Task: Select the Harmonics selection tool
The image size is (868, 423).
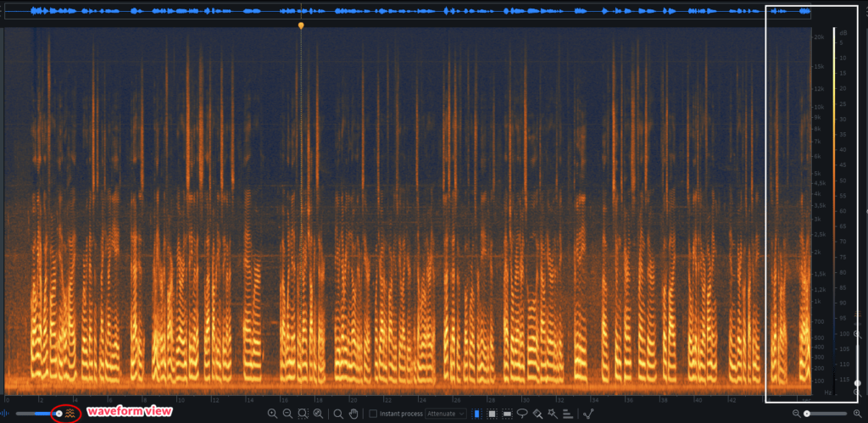Action: [567, 414]
